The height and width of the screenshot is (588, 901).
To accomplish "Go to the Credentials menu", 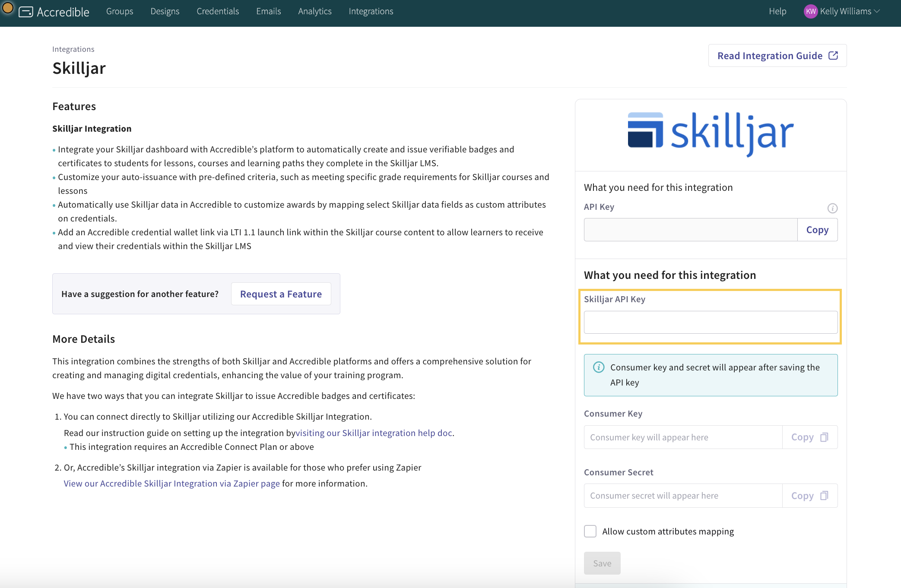I will tap(218, 12).
